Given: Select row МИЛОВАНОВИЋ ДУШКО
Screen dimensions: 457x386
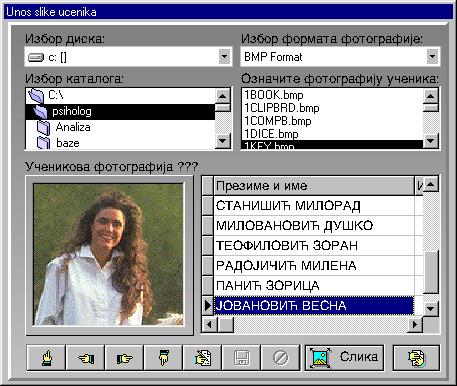Looking at the screenshot, I should pyautogui.click(x=313, y=226).
